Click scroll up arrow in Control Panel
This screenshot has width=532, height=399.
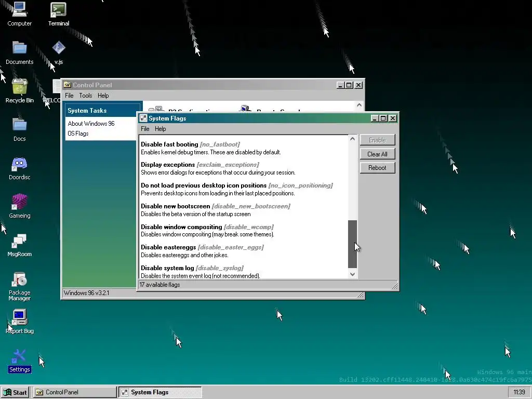point(359,105)
